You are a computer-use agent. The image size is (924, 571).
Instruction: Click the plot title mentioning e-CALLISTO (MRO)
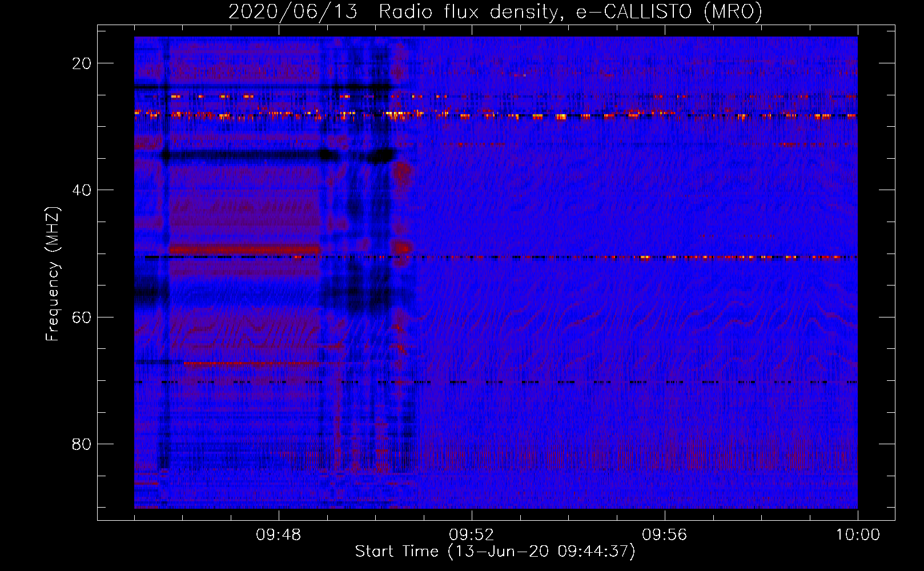(495, 11)
